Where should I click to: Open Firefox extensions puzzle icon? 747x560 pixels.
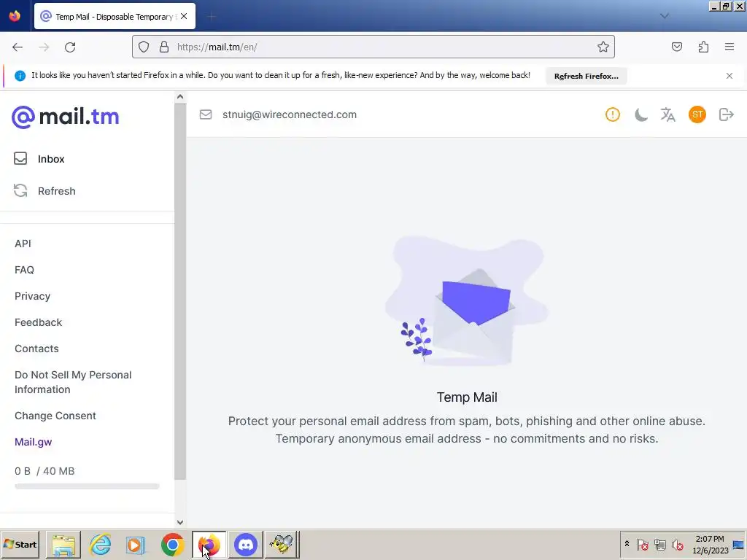pyautogui.click(x=703, y=47)
